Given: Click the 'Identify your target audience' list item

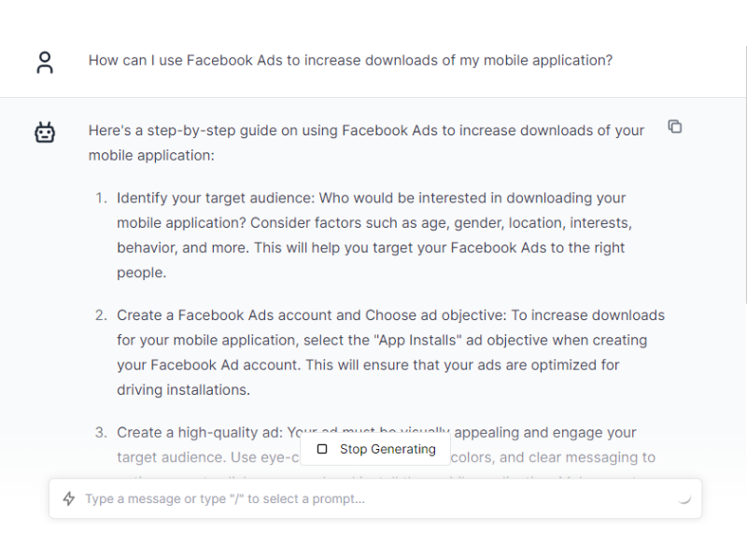Looking at the screenshot, I should [x=374, y=235].
